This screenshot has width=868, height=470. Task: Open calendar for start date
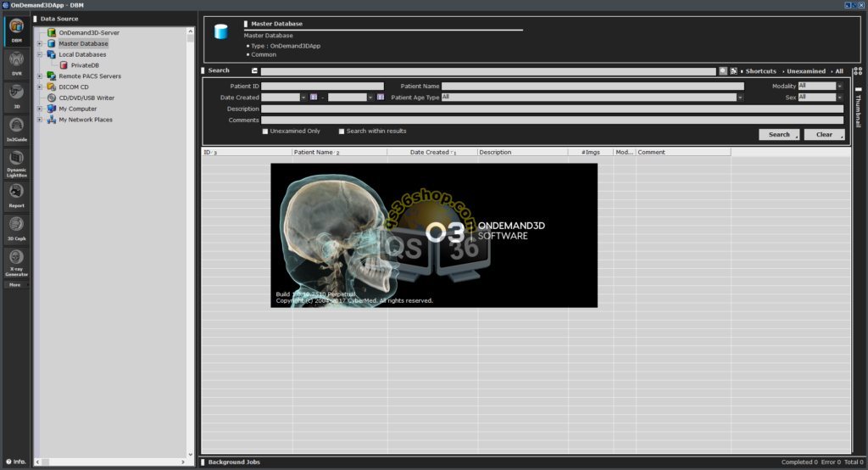(x=314, y=97)
